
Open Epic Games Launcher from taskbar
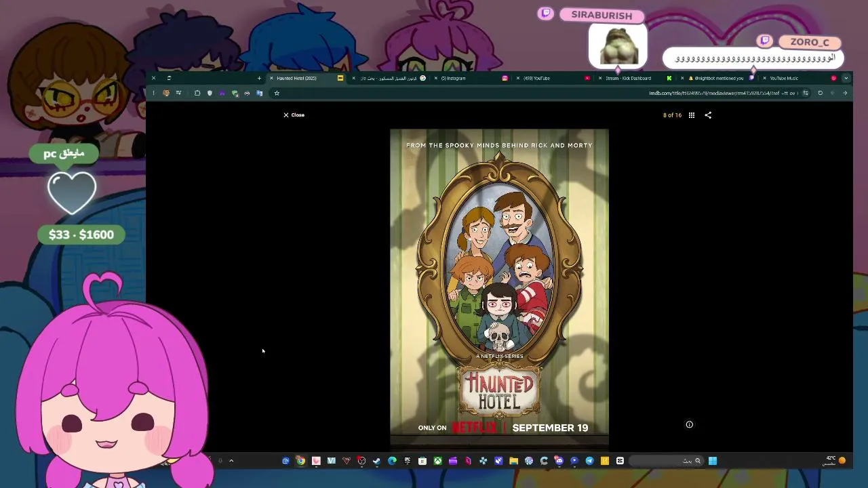[x=407, y=461]
